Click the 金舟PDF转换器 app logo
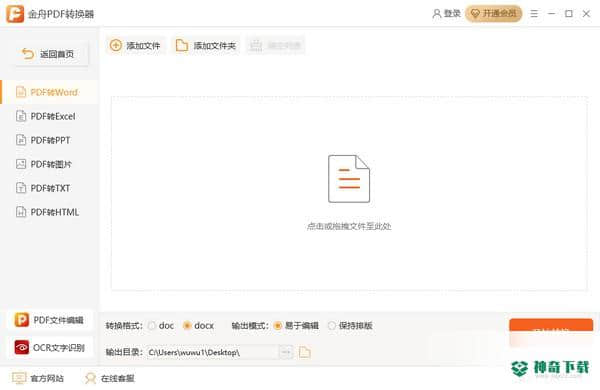 (x=15, y=14)
